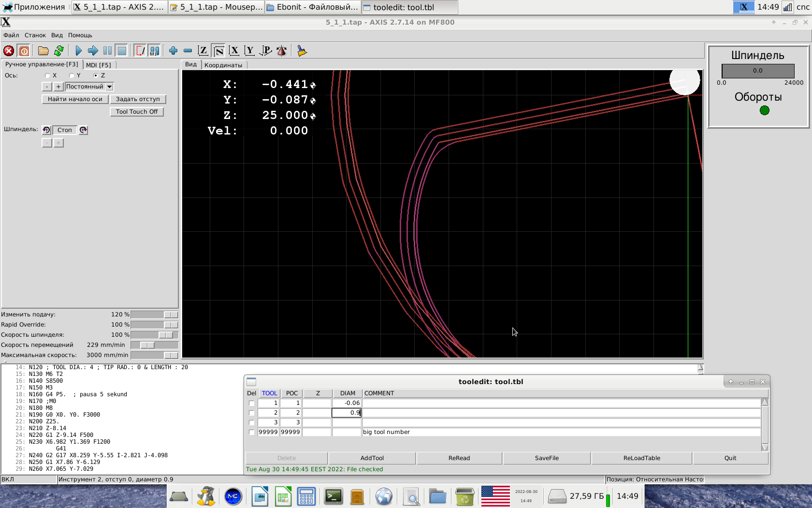
Task: Check the Del checkbox for tool 2
Action: click(251, 413)
